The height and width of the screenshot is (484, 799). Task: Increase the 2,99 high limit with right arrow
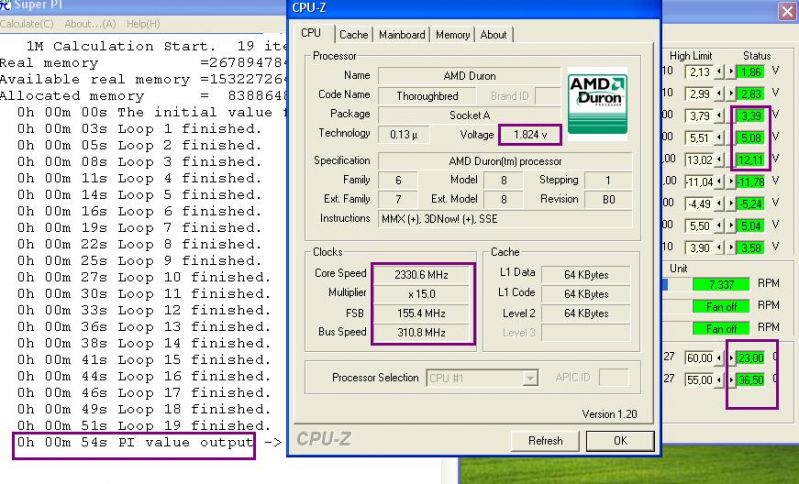[730, 94]
